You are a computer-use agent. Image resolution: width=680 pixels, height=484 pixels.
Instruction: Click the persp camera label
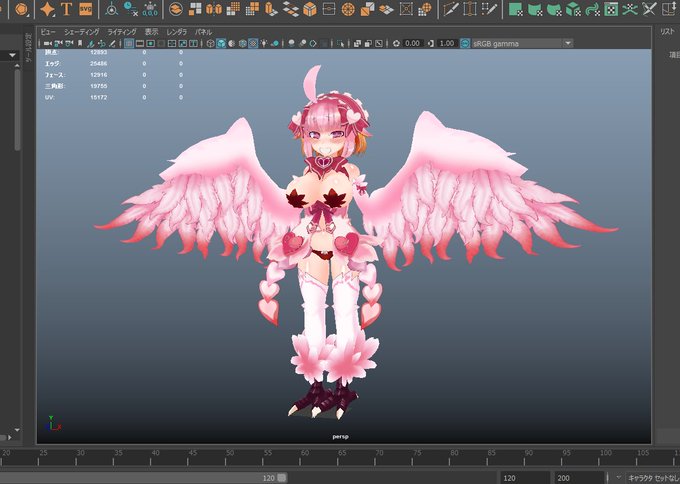point(340,437)
